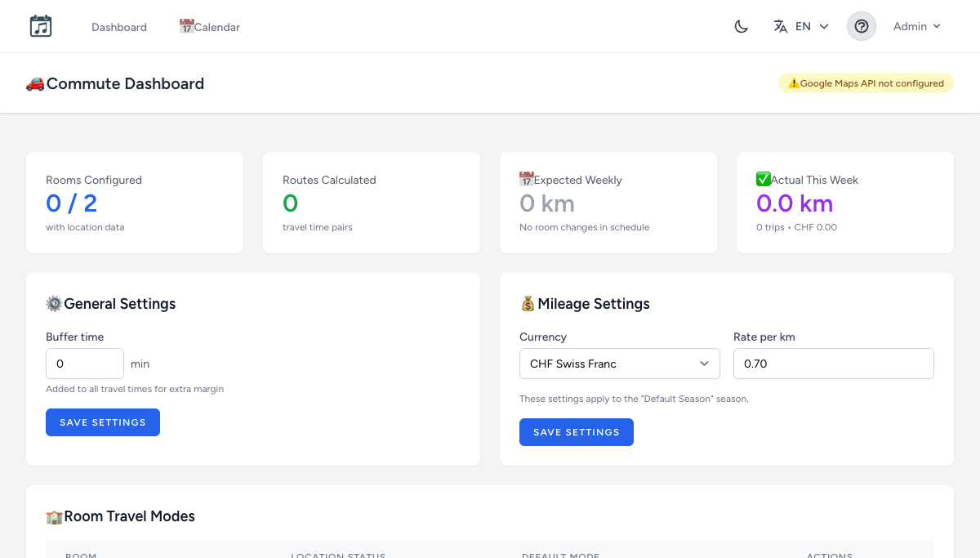This screenshot has width=980, height=558.
Task: Focus the Rate per km field
Action: pos(834,364)
